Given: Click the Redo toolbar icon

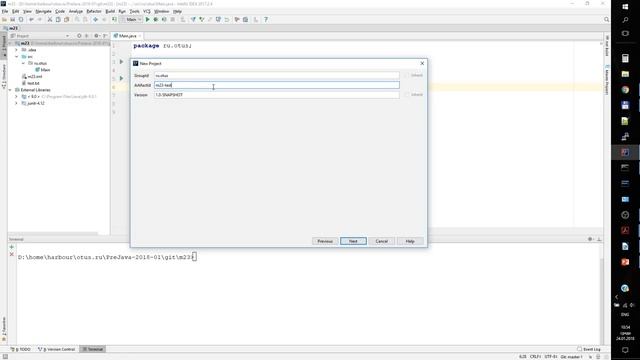Looking at the screenshot, I should 40,20.
